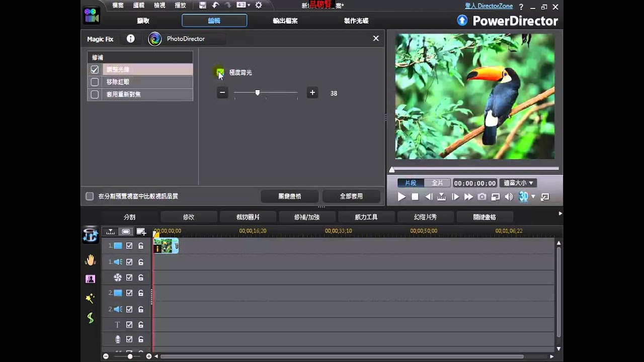This screenshot has width=644, height=362.
Task: Toggle the 極度背光 checkbox
Action: 220,72
